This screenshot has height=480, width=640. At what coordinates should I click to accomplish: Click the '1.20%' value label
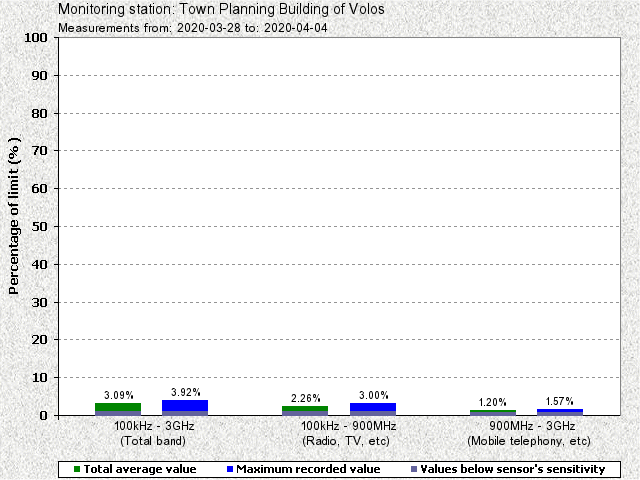point(492,402)
